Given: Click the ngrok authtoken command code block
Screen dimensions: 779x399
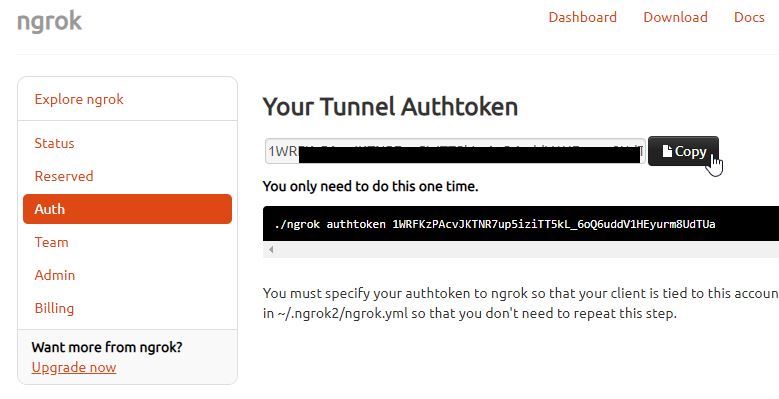Looking at the screenshot, I should tap(521, 224).
